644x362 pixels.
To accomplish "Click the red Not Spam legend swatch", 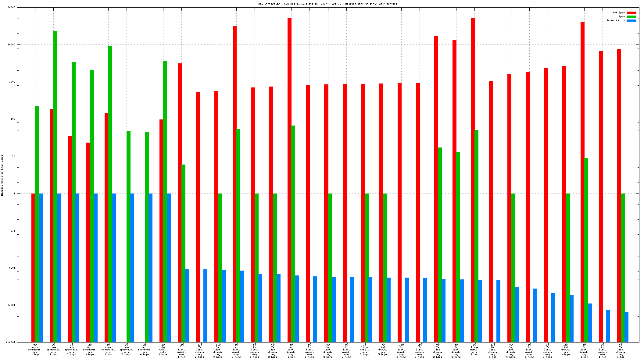I will tap(631, 13).
